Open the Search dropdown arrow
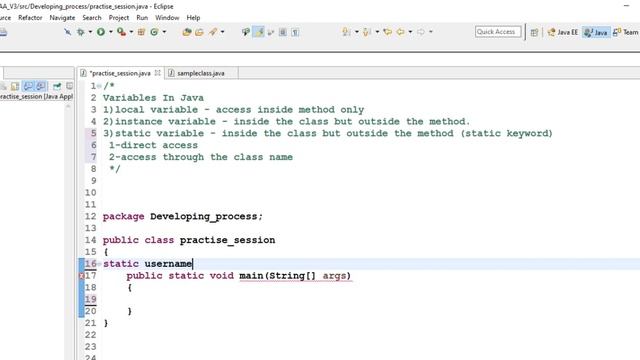This screenshot has height=360, width=640. tap(222, 32)
